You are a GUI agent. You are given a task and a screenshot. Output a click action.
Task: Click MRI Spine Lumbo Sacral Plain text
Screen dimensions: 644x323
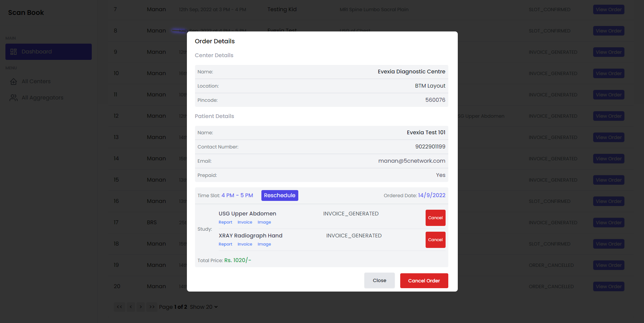[x=374, y=9]
